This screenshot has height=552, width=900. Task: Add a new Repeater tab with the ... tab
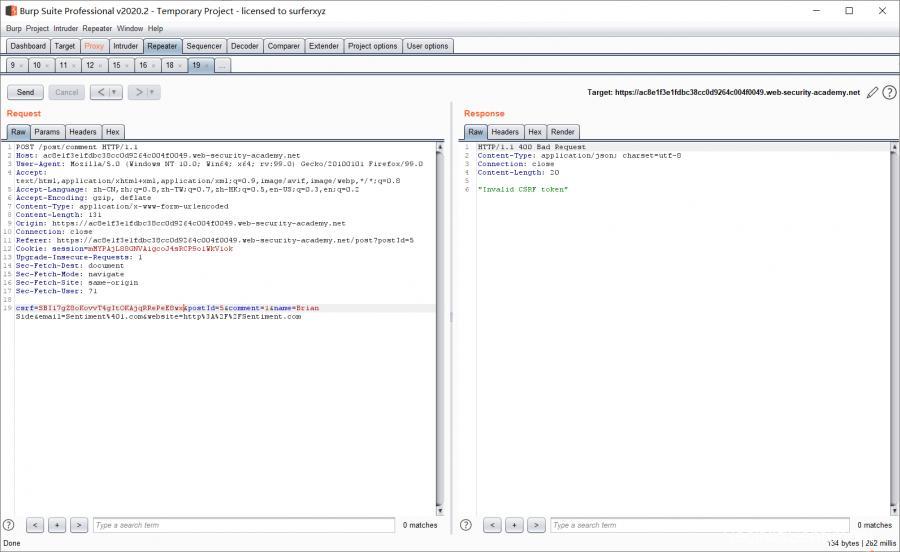pyautogui.click(x=222, y=65)
